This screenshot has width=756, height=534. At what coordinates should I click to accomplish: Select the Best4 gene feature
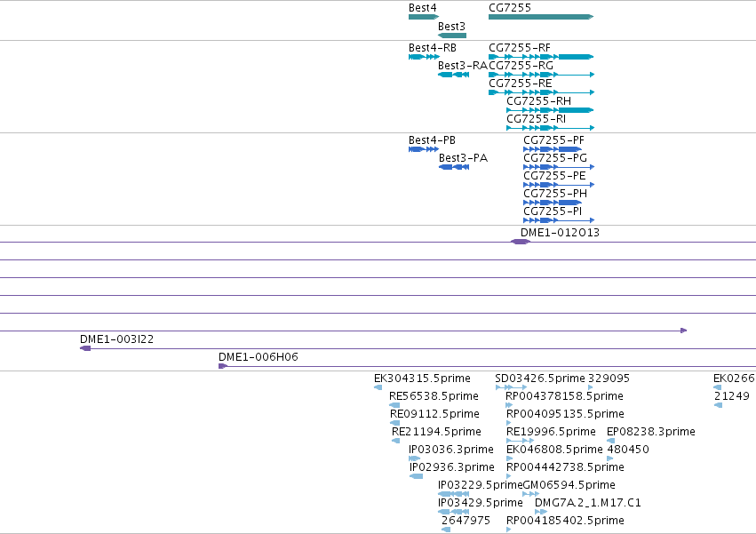coord(424,17)
